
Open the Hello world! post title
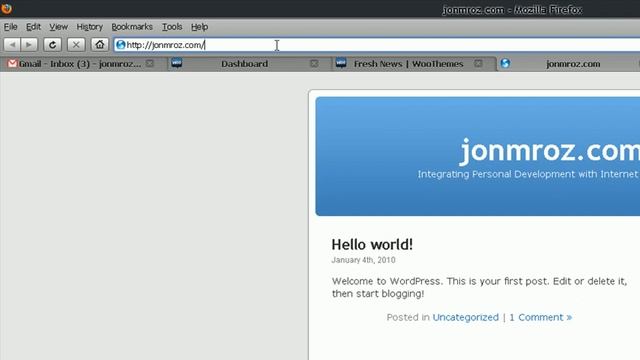point(372,244)
